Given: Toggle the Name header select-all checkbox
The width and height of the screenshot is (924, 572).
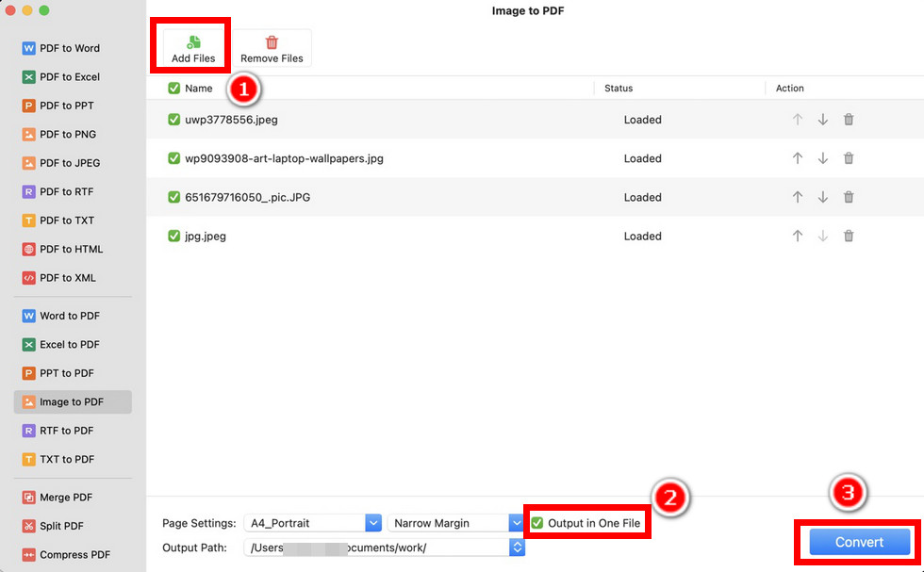Looking at the screenshot, I should click(173, 88).
